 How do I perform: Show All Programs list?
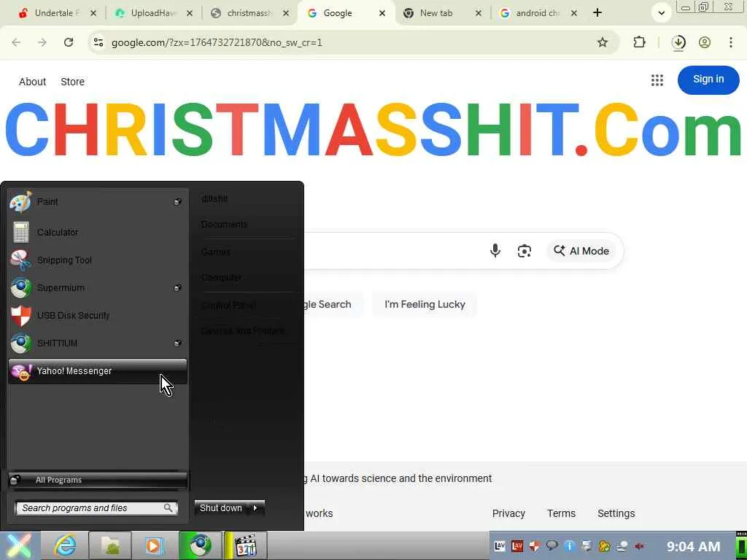(98, 480)
